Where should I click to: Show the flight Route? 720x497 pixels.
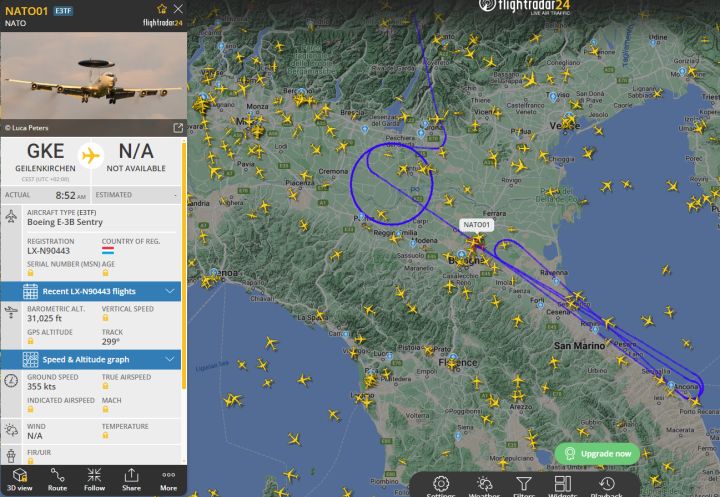point(57,480)
